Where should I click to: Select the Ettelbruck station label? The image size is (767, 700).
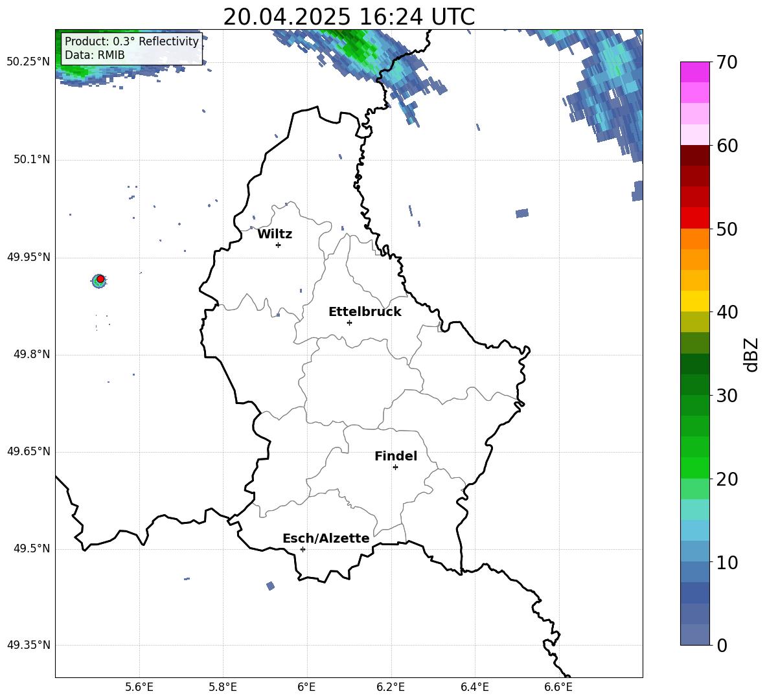click(x=365, y=312)
